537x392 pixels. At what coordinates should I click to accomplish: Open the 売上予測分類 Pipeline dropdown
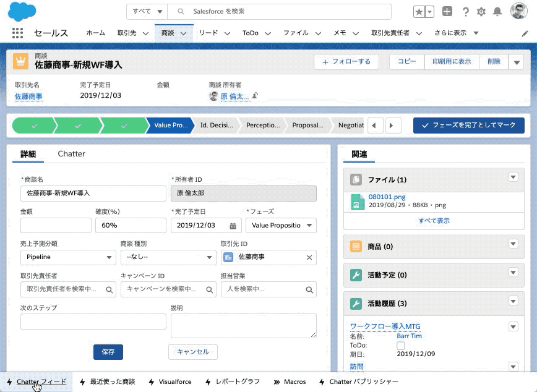pyautogui.click(x=68, y=257)
